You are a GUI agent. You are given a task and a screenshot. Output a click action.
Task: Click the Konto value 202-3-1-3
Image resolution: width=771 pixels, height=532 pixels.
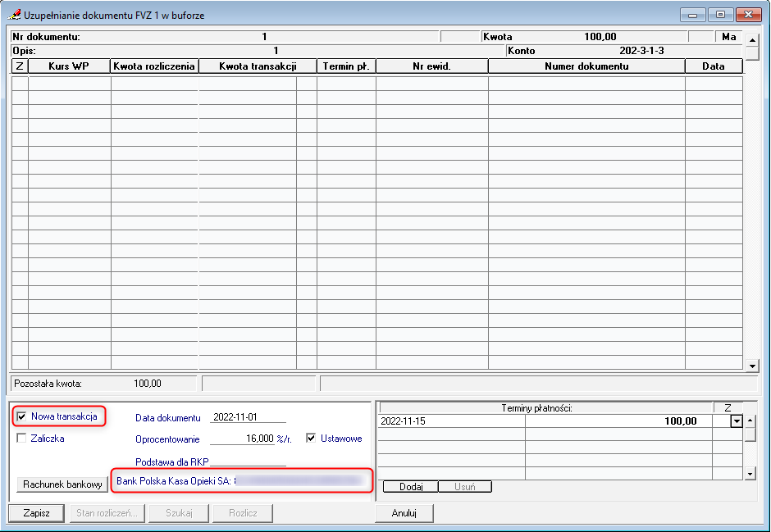(641, 51)
